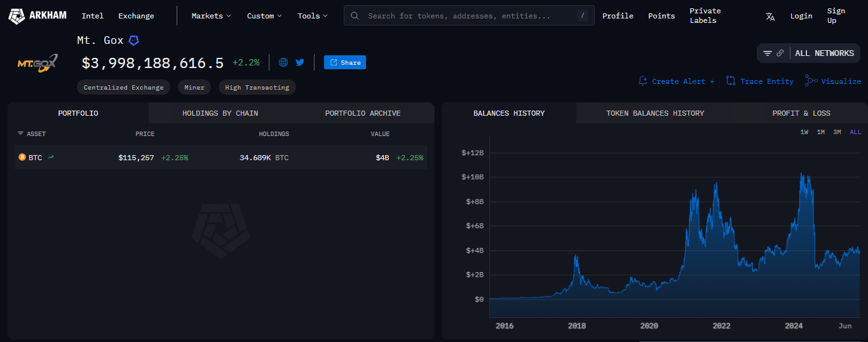
Task: Click the Mt. Gox entity logo
Action: tap(37, 63)
